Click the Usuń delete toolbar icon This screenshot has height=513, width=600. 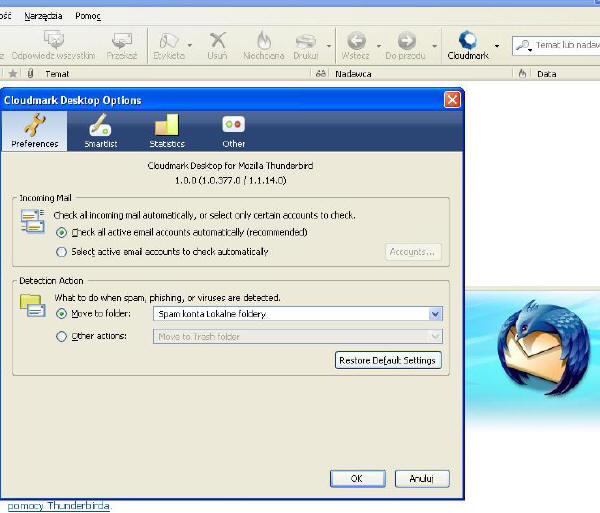217,45
